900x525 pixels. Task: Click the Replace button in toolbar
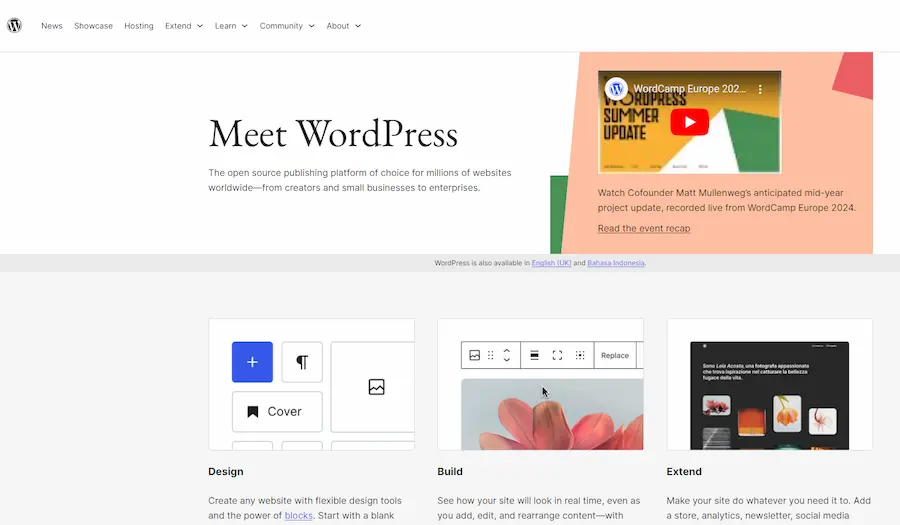tap(615, 355)
